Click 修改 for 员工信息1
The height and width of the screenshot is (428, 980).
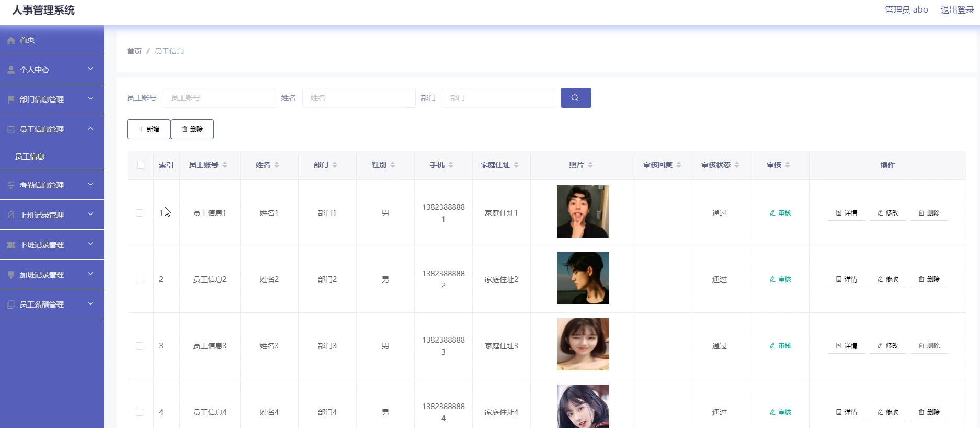[887, 213]
